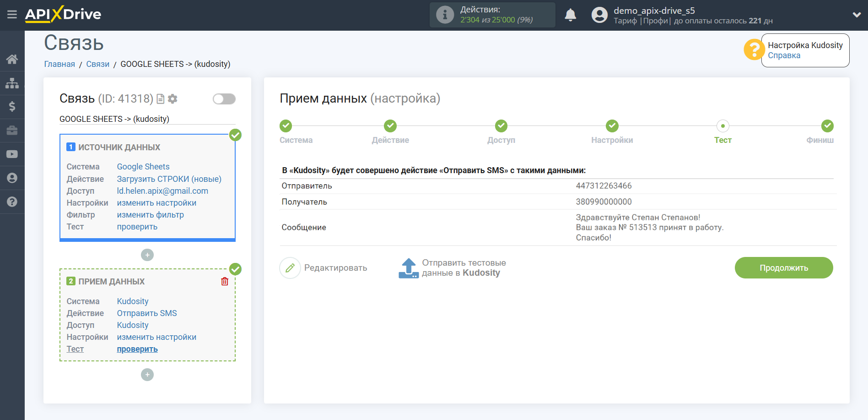Go to Действие step
The image size is (868, 420).
pyautogui.click(x=390, y=126)
